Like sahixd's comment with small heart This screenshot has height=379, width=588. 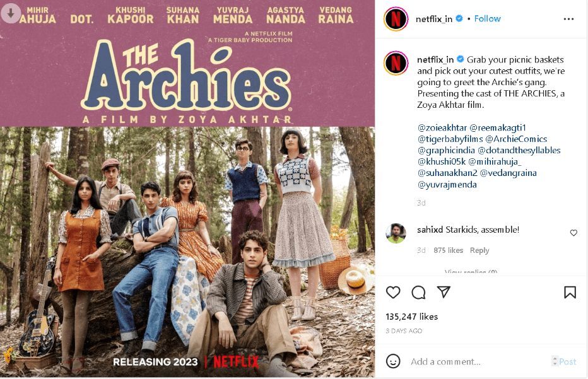point(573,233)
